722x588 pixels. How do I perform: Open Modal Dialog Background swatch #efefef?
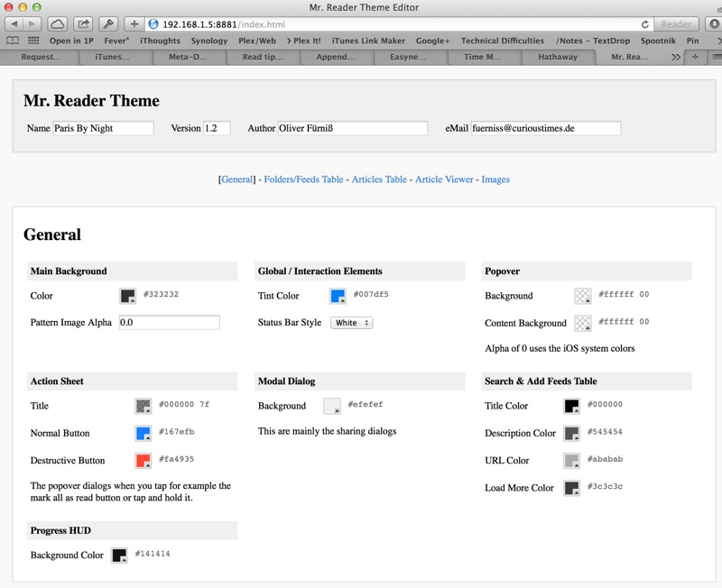[x=332, y=406]
